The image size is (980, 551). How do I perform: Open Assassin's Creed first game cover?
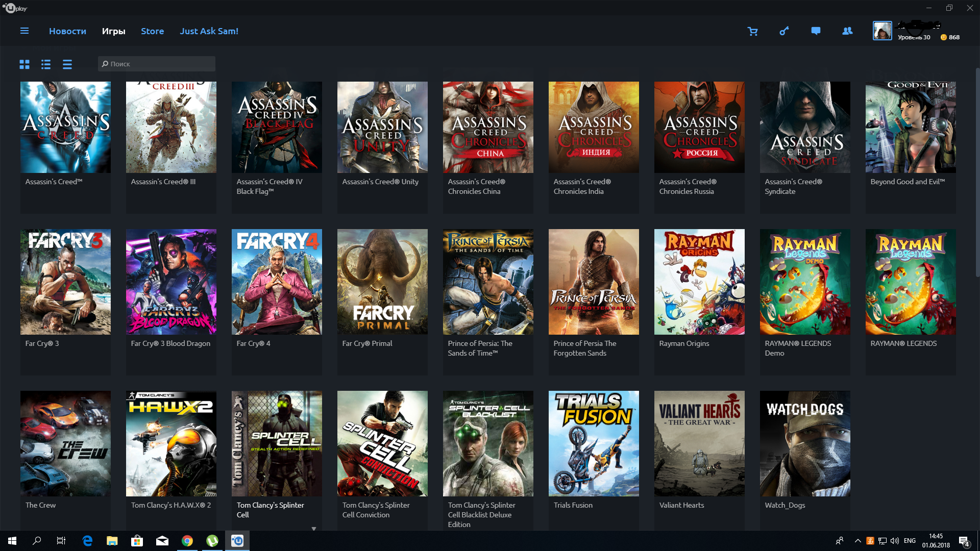coord(65,127)
